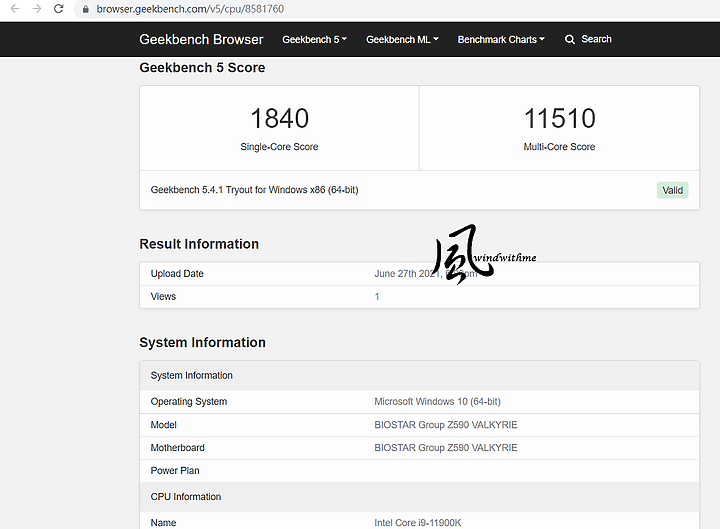Click the Geekbench 5 Score heading

click(202, 68)
